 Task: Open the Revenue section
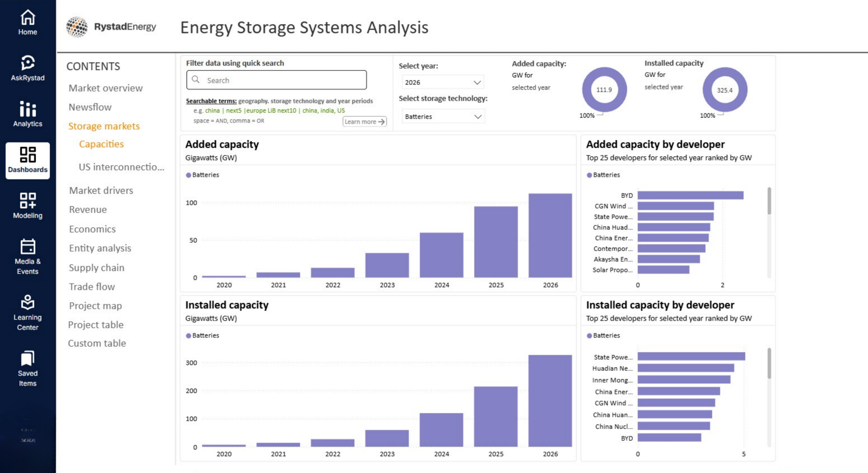click(x=88, y=210)
